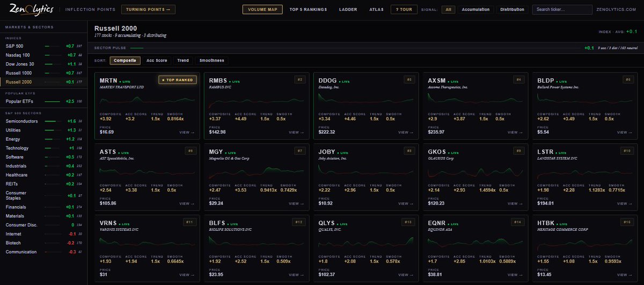Click VIEW on the BLFS card
Screen dimensions: 644x285
point(296,274)
